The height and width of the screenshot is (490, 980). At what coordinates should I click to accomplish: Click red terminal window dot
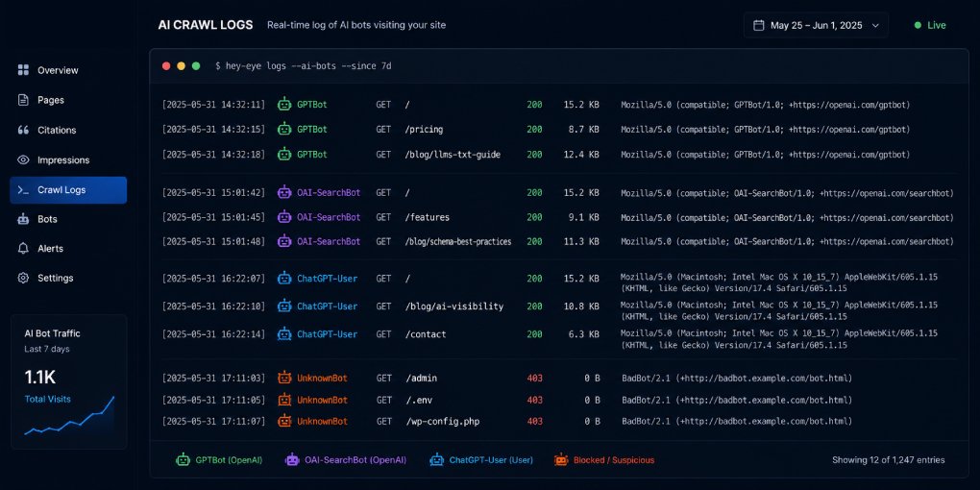(x=166, y=65)
